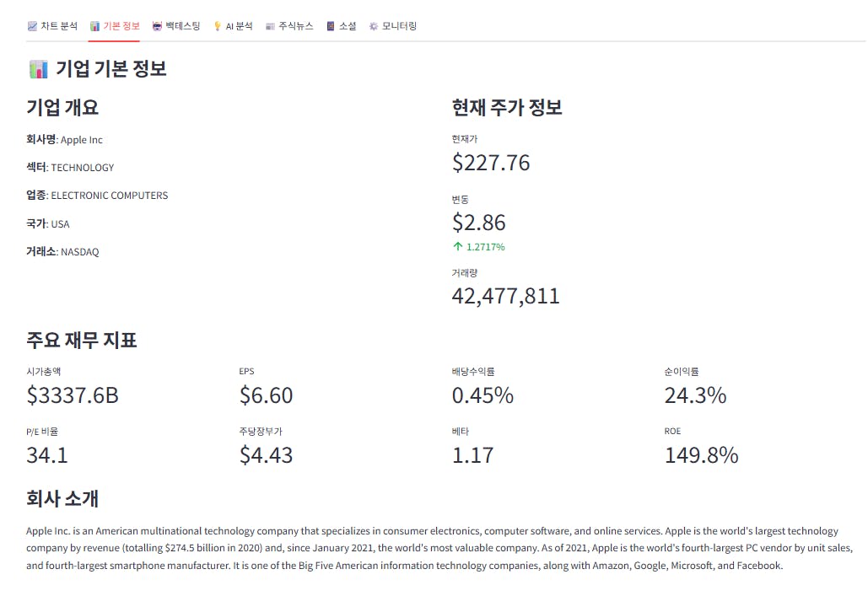This screenshot has width=868, height=596.
Task: Switch to the AI 분석 tab
Action: pyautogui.click(x=239, y=26)
